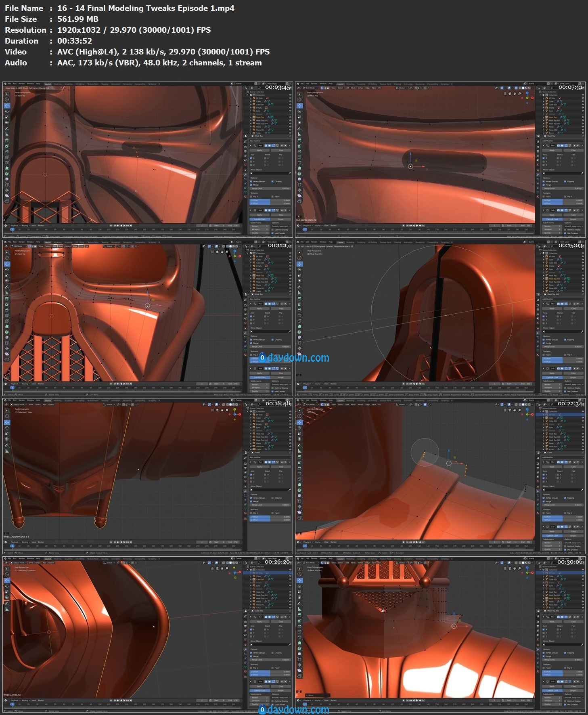
Task: Jump to the start frame in the 00:03:45 timeline
Action: point(115,226)
